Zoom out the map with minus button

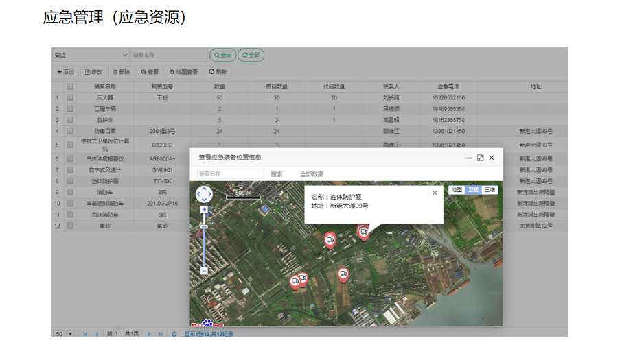click(204, 271)
